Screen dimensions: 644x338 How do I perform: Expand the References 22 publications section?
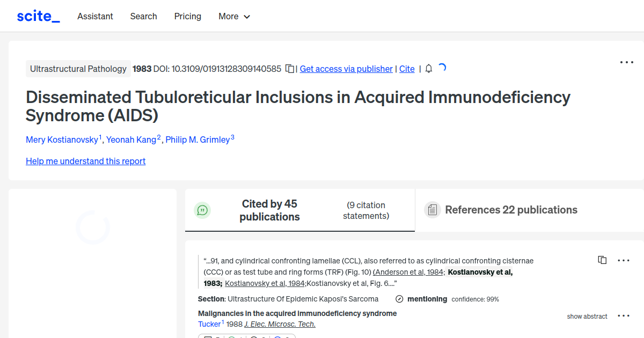tap(511, 210)
